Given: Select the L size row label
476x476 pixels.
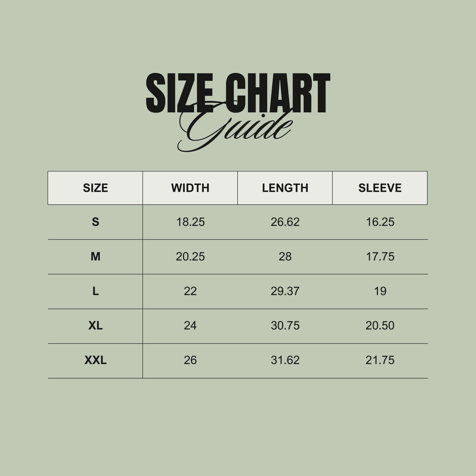Looking at the screenshot, I should (x=95, y=291).
